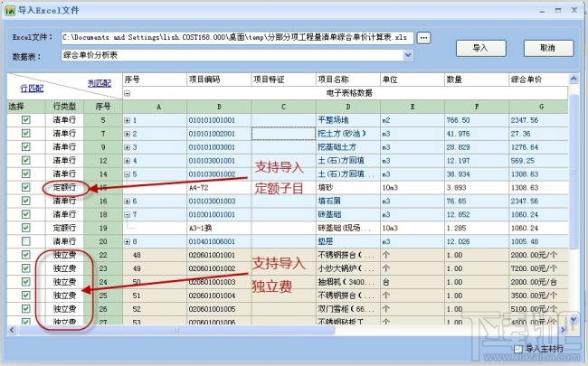Open the 行匹配 link

click(x=32, y=89)
